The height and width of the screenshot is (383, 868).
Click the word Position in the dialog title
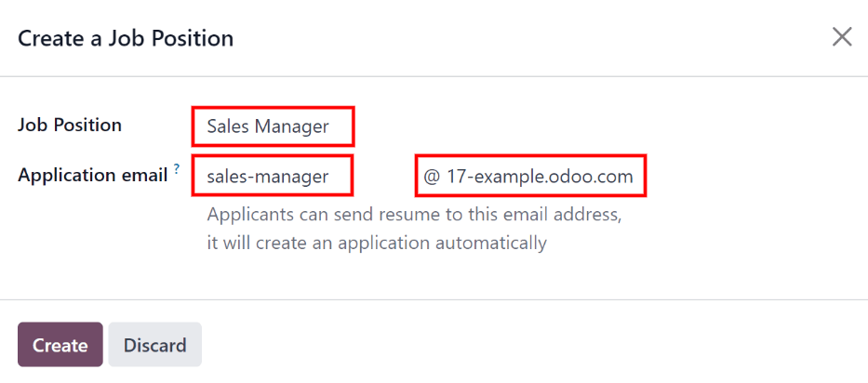pyautogui.click(x=196, y=38)
